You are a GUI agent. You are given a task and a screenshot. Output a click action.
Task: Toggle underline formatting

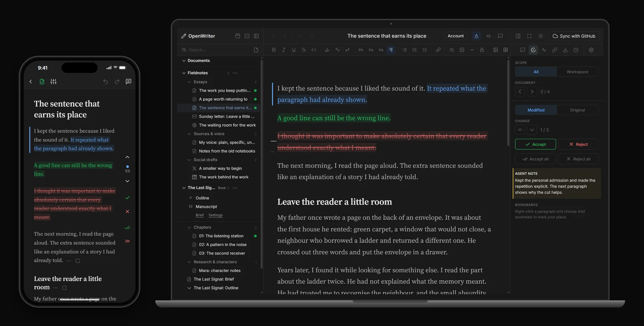[294, 50]
